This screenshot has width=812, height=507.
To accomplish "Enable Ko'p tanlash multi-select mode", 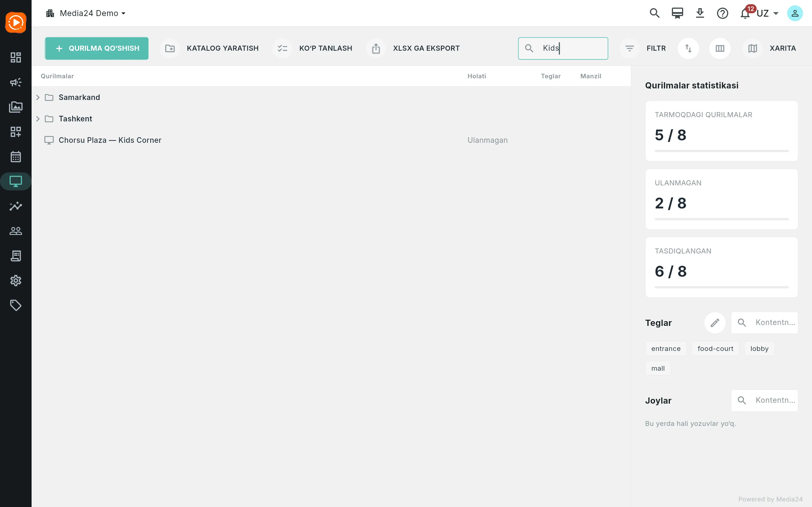I will click(x=313, y=48).
